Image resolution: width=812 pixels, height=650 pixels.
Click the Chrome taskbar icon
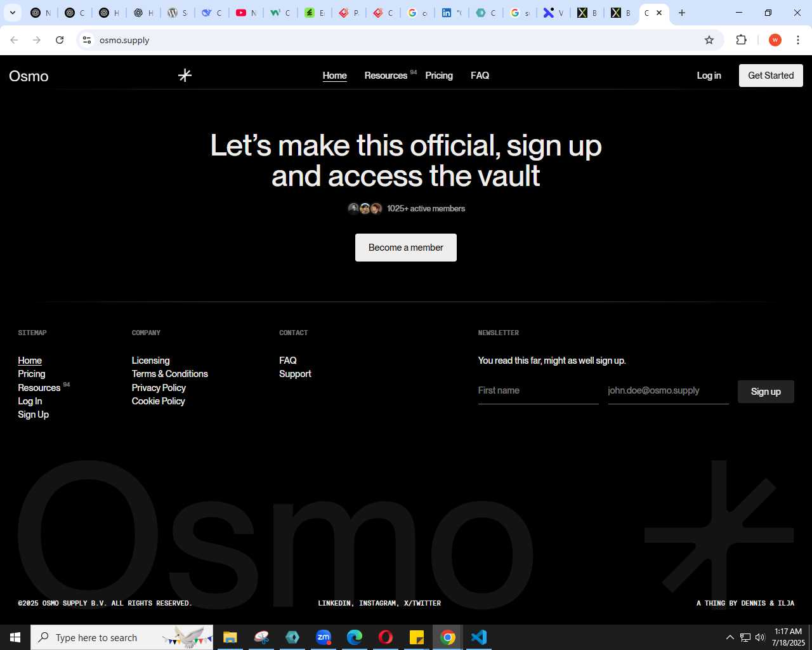click(x=448, y=637)
